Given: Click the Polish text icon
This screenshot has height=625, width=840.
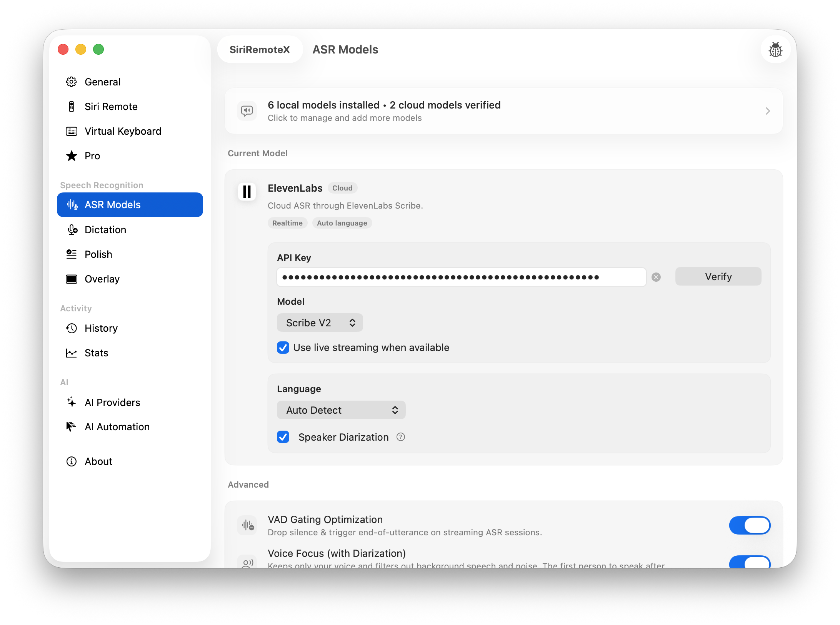Looking at the screenshot, I should pos(72,254).
